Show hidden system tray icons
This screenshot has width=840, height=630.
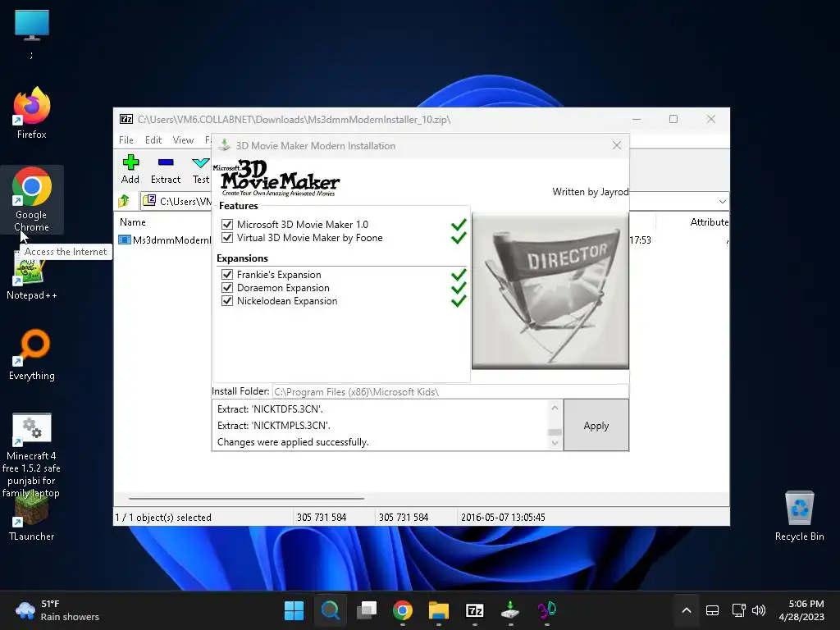(x=687, y=610)
